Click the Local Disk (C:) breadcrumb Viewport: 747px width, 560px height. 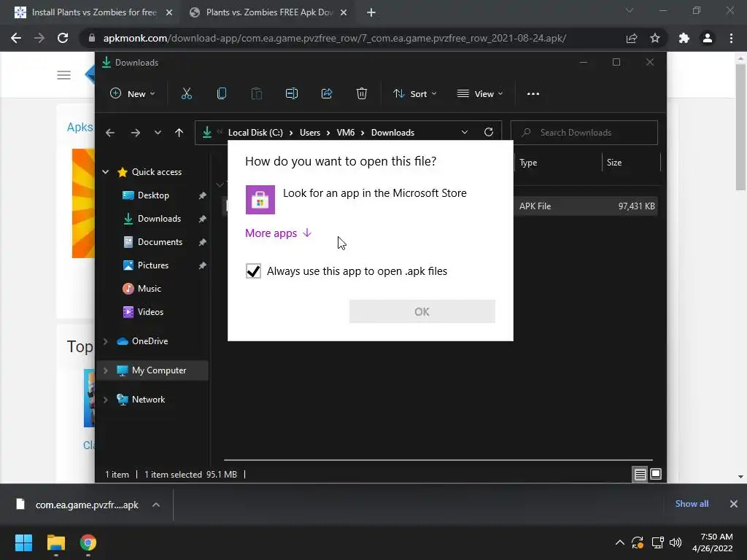click(x=255, y=133)
